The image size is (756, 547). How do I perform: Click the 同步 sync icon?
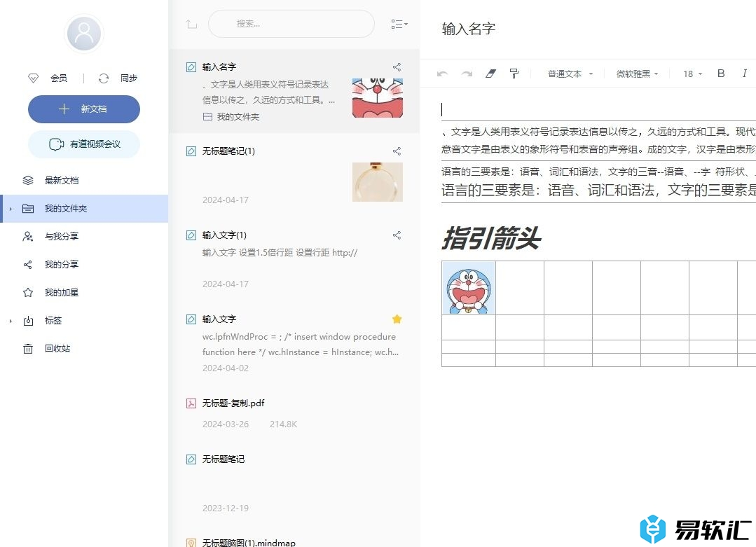coord(104,78)
